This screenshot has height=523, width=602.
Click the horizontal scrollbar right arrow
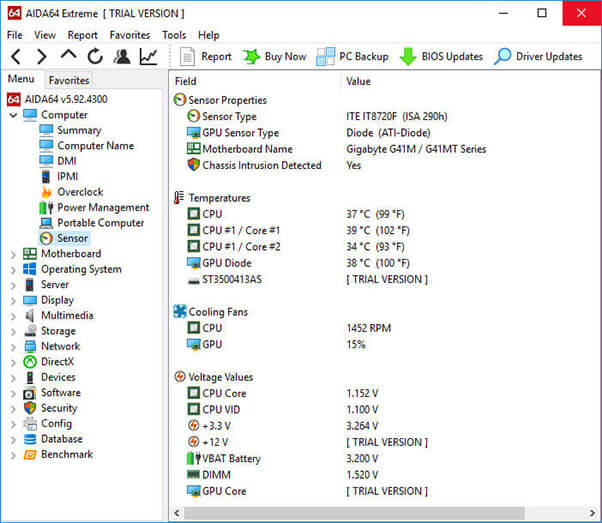pyautogui.click(x=592, y=513)
